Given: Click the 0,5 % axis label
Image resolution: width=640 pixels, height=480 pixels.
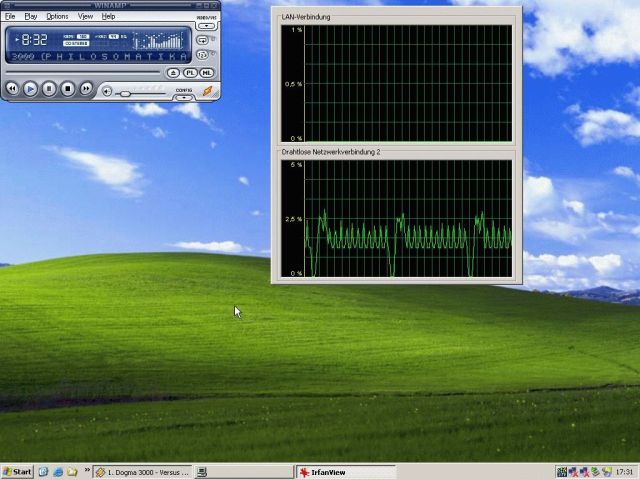Looking at the screenshot, I should coord(294,84).
